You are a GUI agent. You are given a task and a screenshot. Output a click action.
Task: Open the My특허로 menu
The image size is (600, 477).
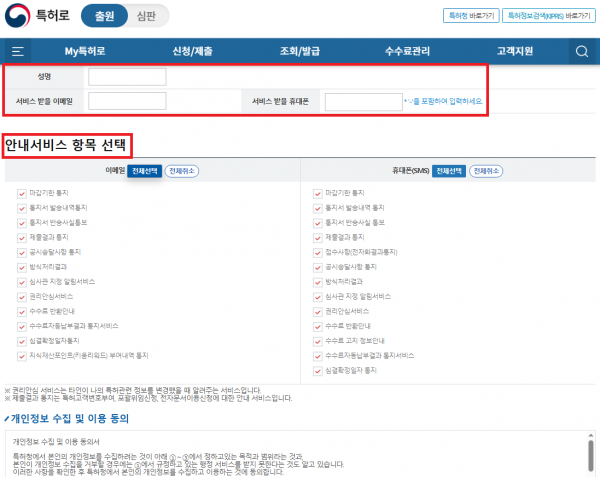coord(86,51)
